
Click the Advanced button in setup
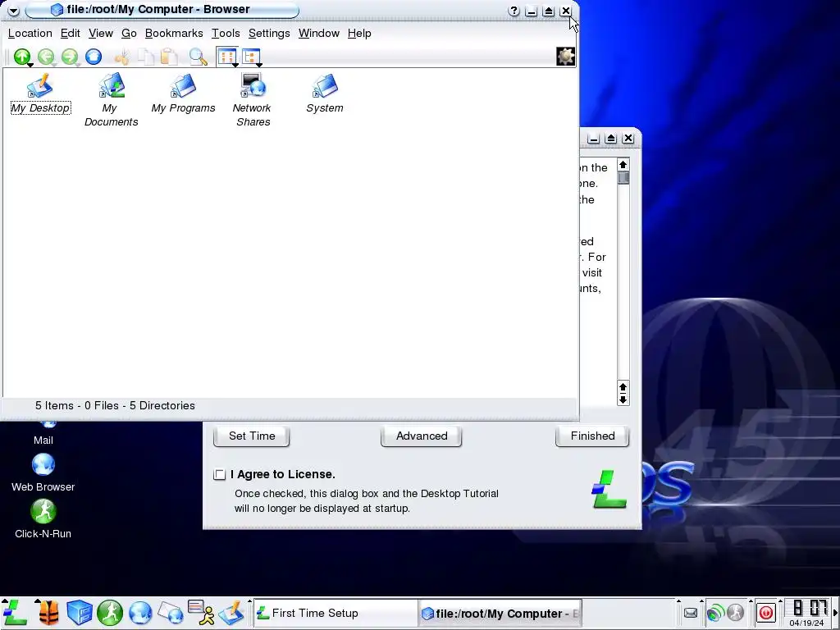click(422, 436)
